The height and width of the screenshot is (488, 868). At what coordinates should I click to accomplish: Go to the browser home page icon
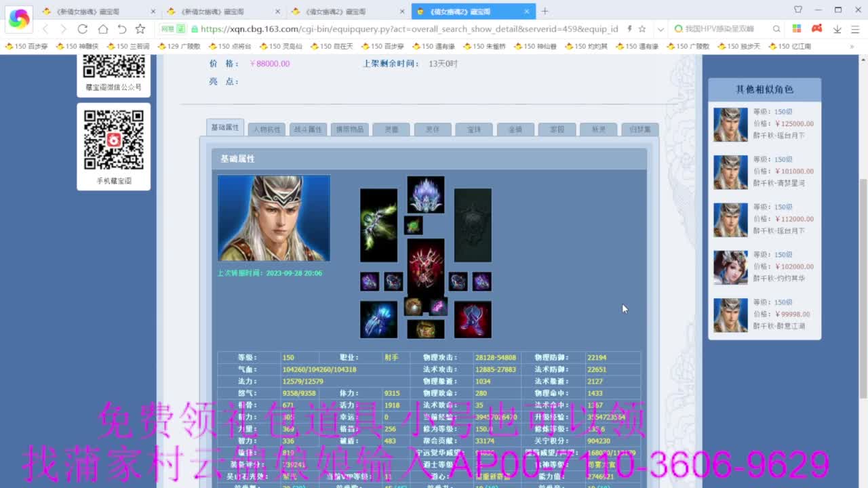[x=102, y=29]
